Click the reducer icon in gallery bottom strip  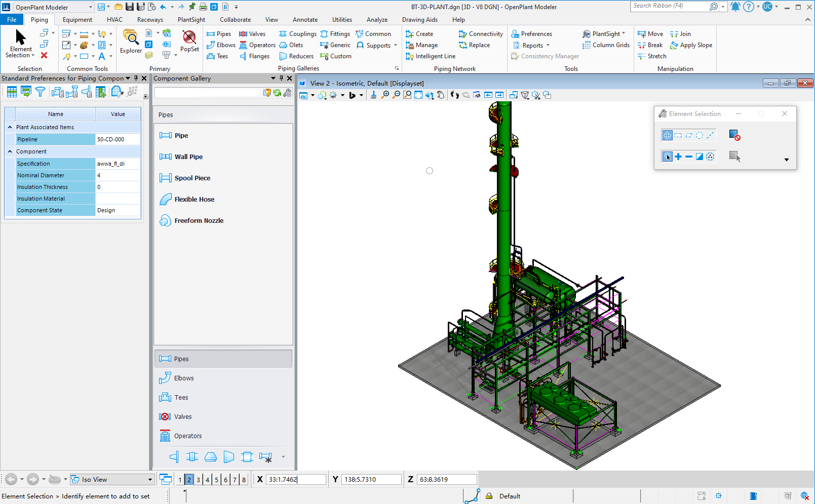(x=229, y=457)
